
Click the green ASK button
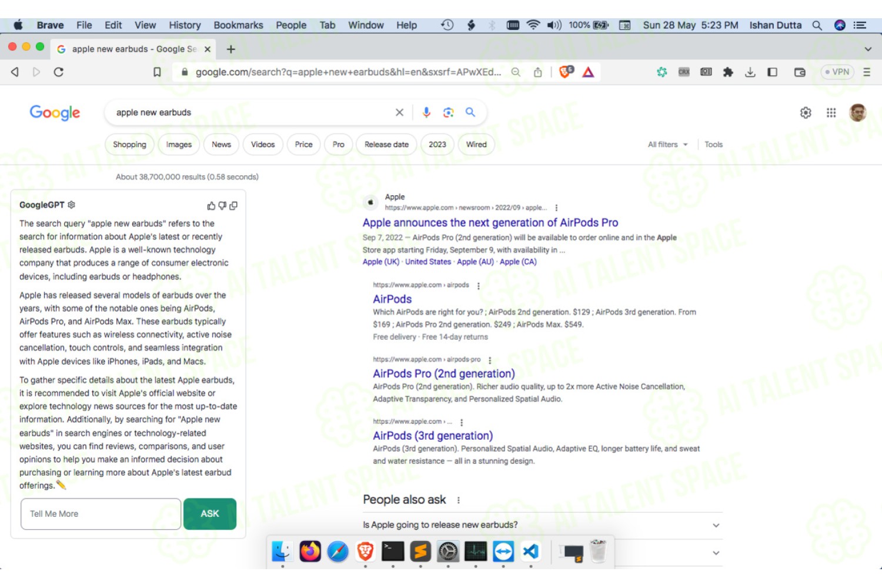pyautogui.click(x=210, y=514)
